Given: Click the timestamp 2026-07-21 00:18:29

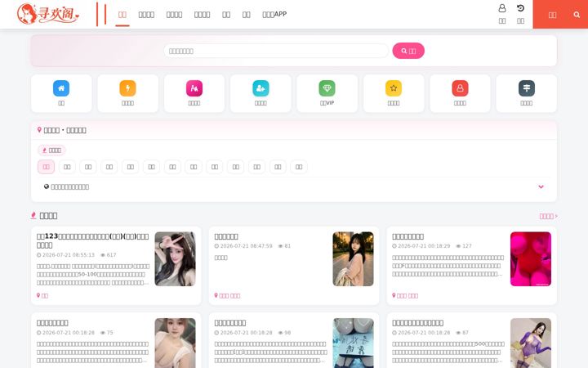Looking at the screenshot, I should pos(424,246).
